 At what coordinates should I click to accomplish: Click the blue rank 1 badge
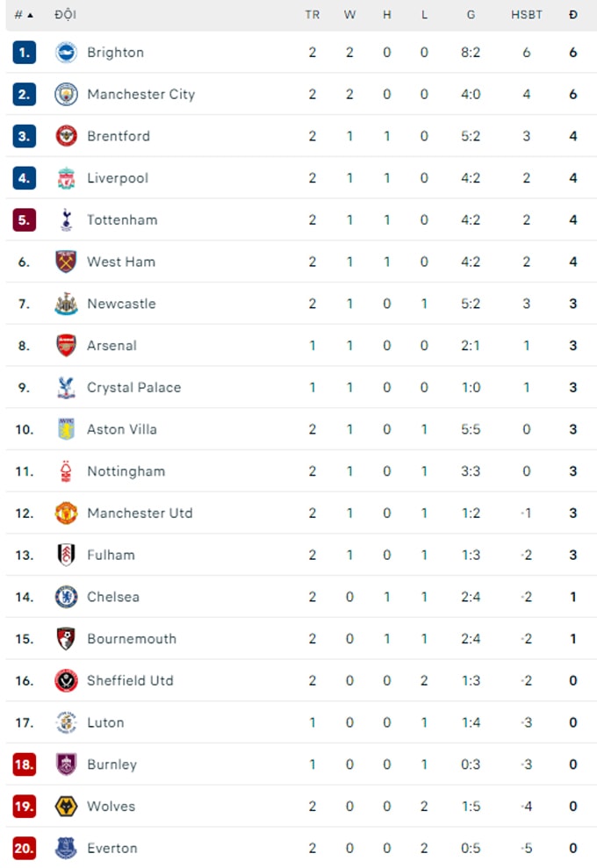tap(25, 53)
